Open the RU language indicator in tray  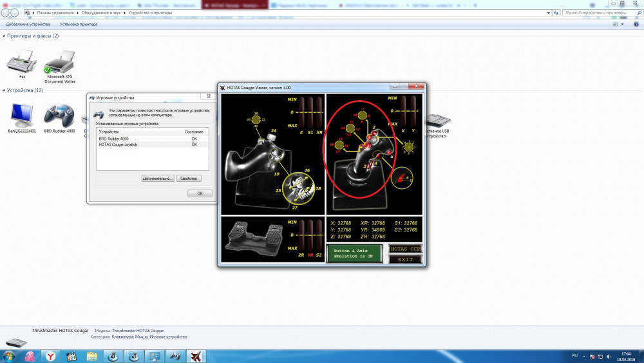coord(575,355)
